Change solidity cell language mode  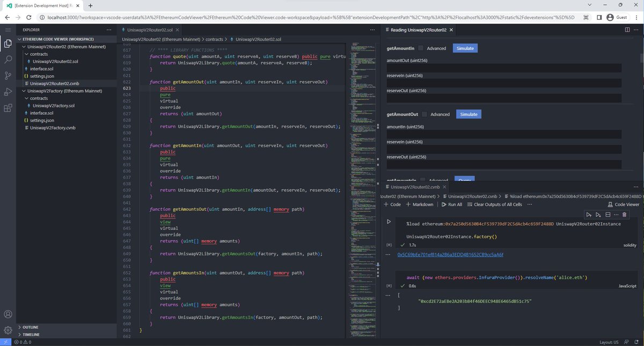tap(630, 245)
